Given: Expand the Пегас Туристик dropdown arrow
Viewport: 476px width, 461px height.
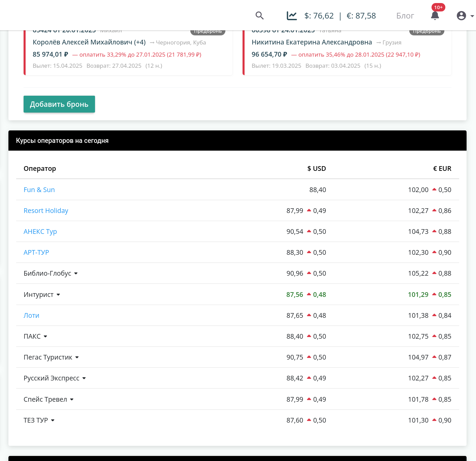Looking at the screenshot, I should tap(77, 358).
